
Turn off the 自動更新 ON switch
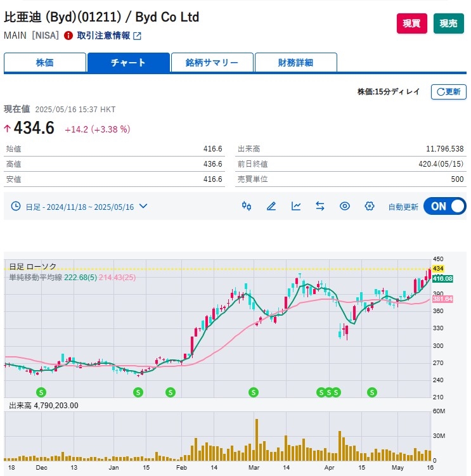[445, 207]
